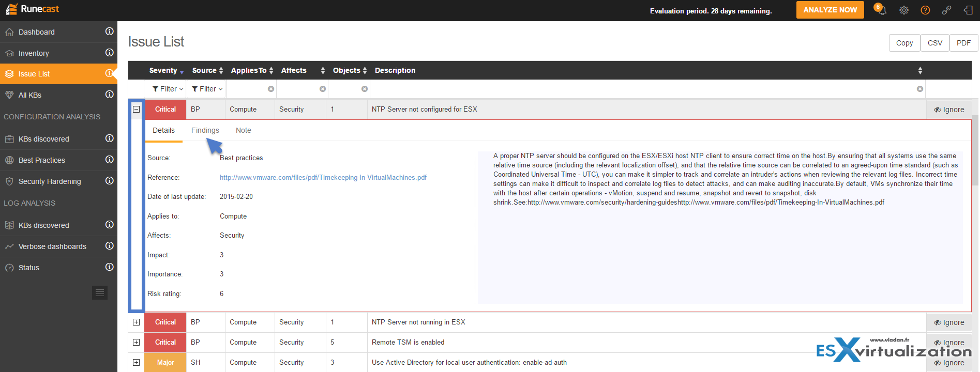The width and height of the screenshot is (980, 372).
Task: Click the Applies To filter input
Action: (251, 89)
